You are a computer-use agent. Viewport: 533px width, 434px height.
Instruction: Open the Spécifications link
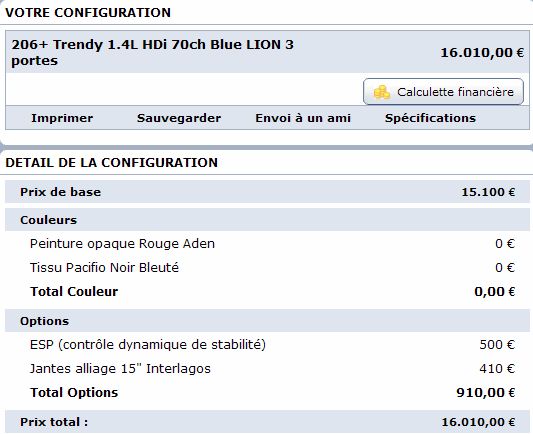[x=430, y=118]
